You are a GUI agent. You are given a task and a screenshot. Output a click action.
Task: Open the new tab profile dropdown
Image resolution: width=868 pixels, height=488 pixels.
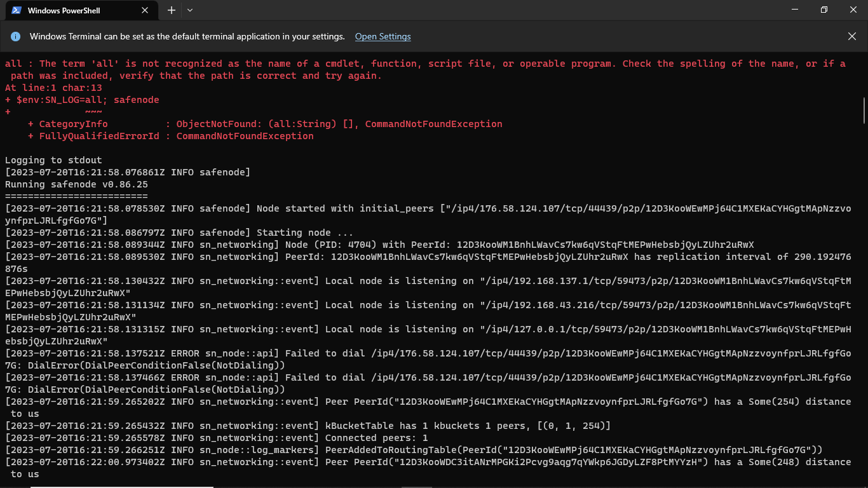(x=189, y=10)
